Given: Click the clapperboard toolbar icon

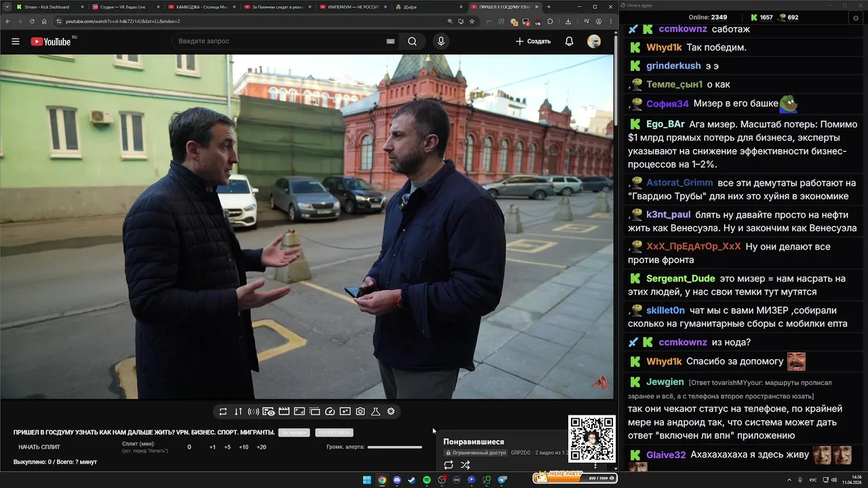Looking at the screenshot, I should point(284,411).
